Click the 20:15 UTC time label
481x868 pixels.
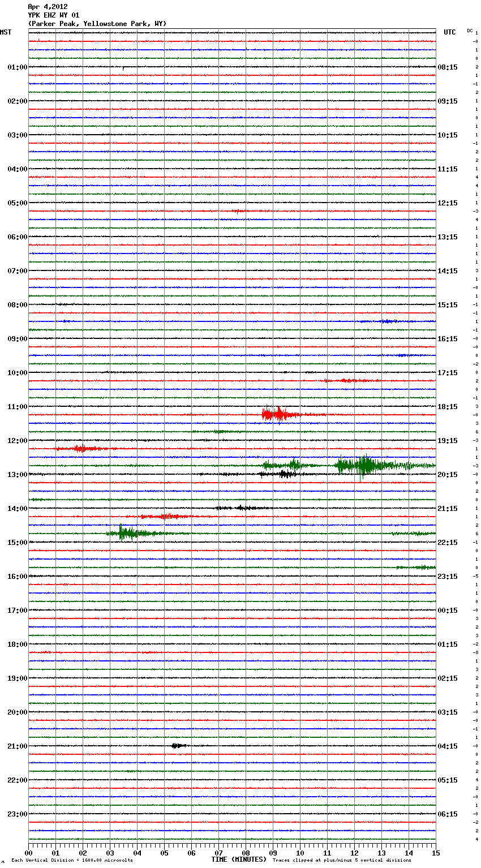pyautogui.click(x=448, y=475)
